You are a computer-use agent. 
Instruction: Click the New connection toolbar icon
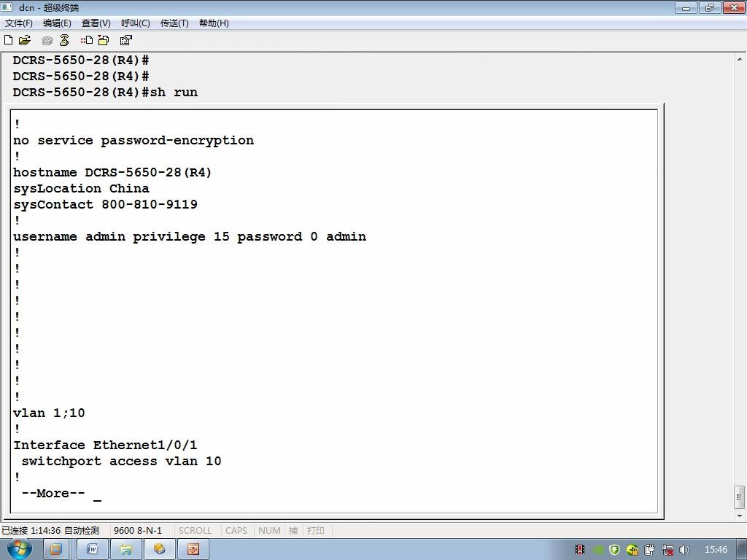click(9, 40)
